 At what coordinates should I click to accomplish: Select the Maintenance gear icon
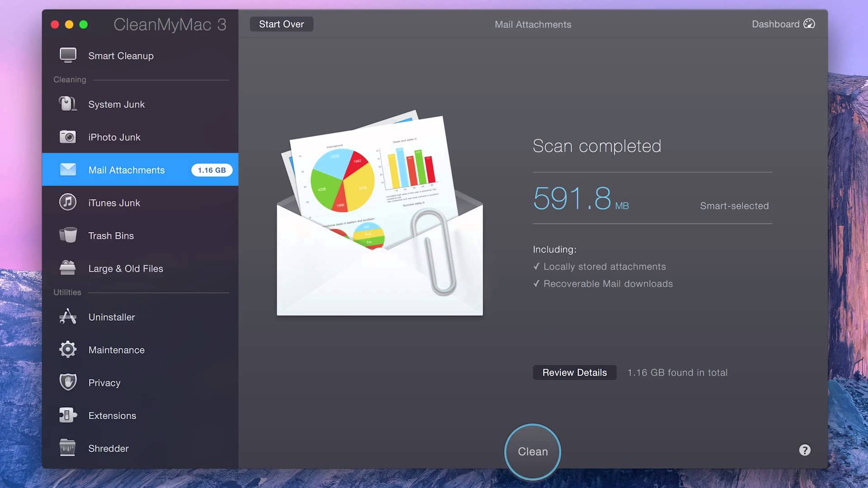(x=67, y=349)
